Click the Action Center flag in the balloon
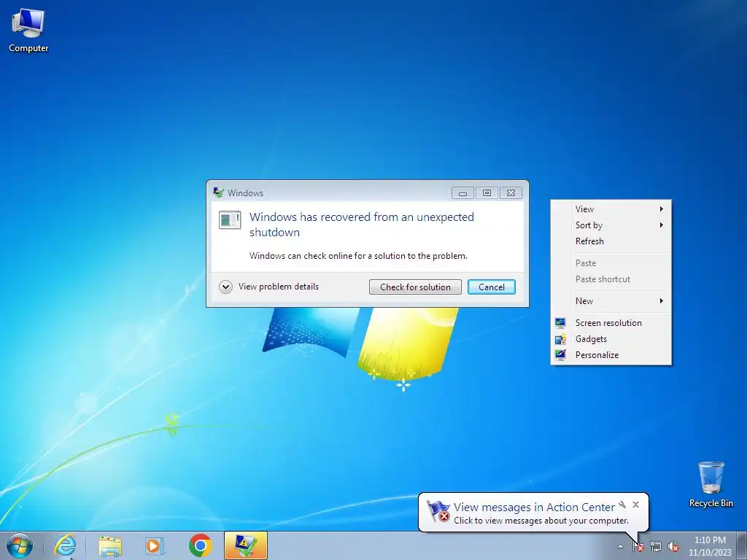 [438, 511]
